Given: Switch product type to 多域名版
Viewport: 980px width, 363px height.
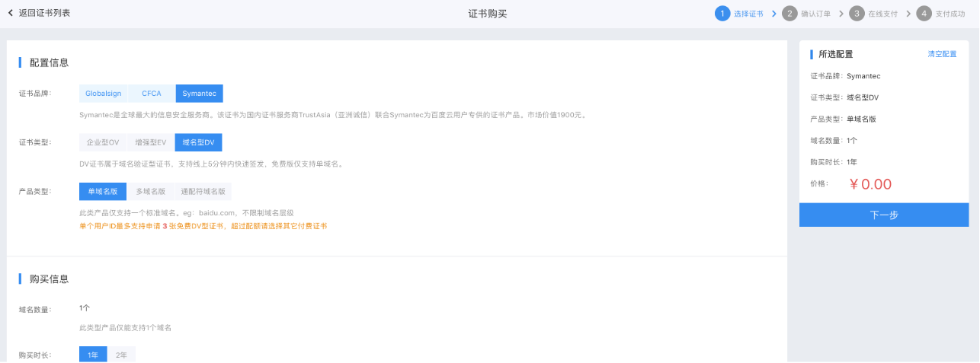Looking at the screenshot, I should [x=150, y=192].
